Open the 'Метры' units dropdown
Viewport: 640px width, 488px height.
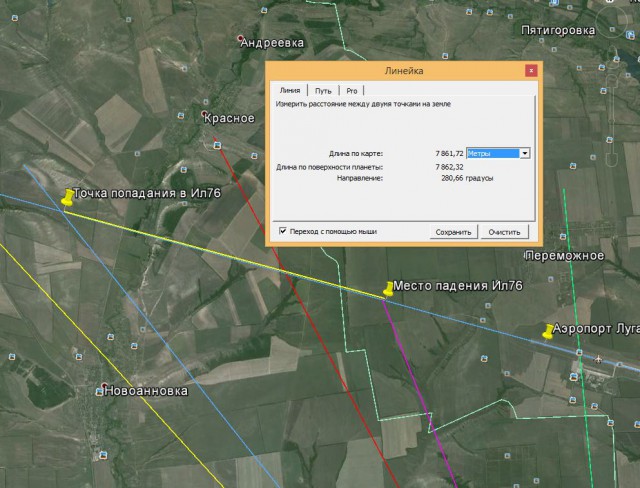[498, 153]
